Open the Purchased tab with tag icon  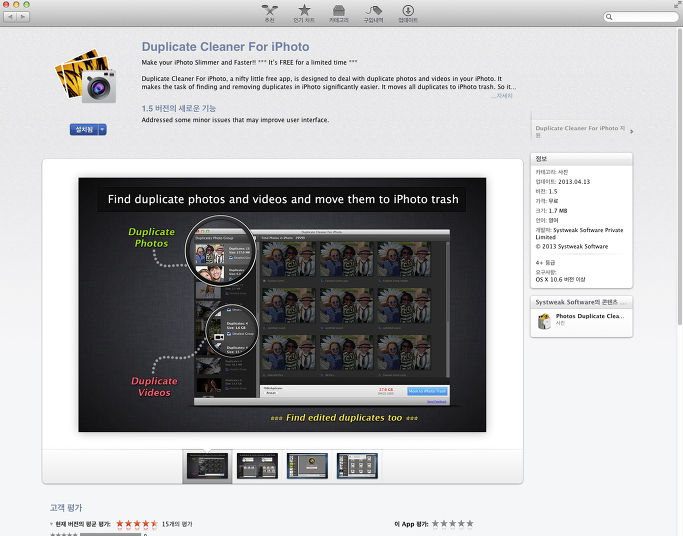(373, 13)
